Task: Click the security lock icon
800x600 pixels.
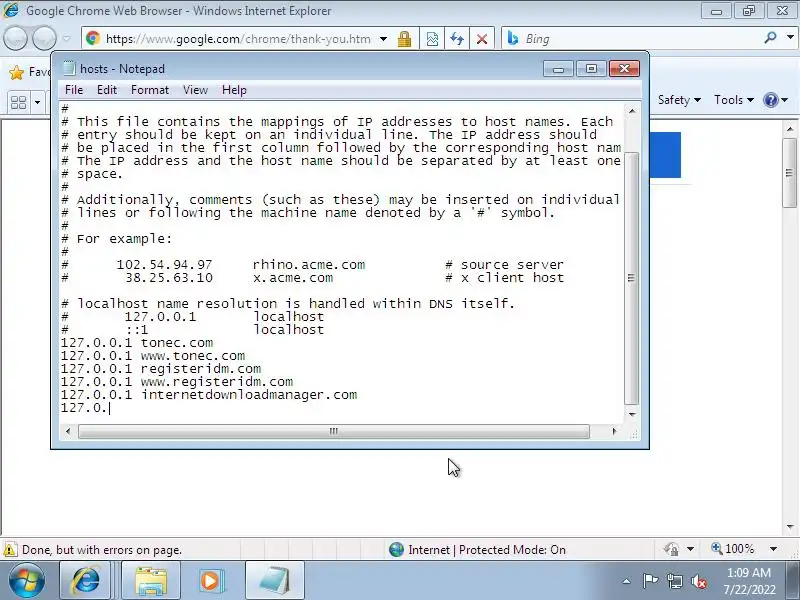Action: coord(405,39)
